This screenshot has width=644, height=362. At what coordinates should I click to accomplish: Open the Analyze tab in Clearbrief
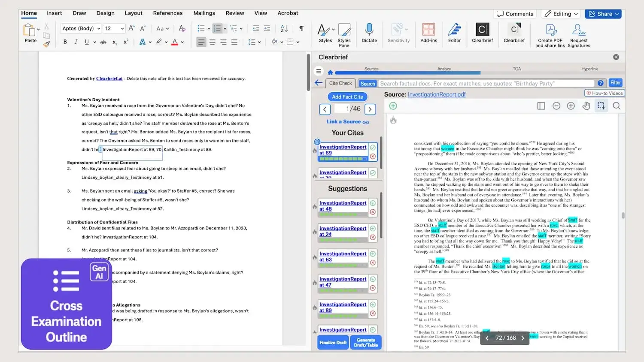pyautogui.click(x=444, y=69)
